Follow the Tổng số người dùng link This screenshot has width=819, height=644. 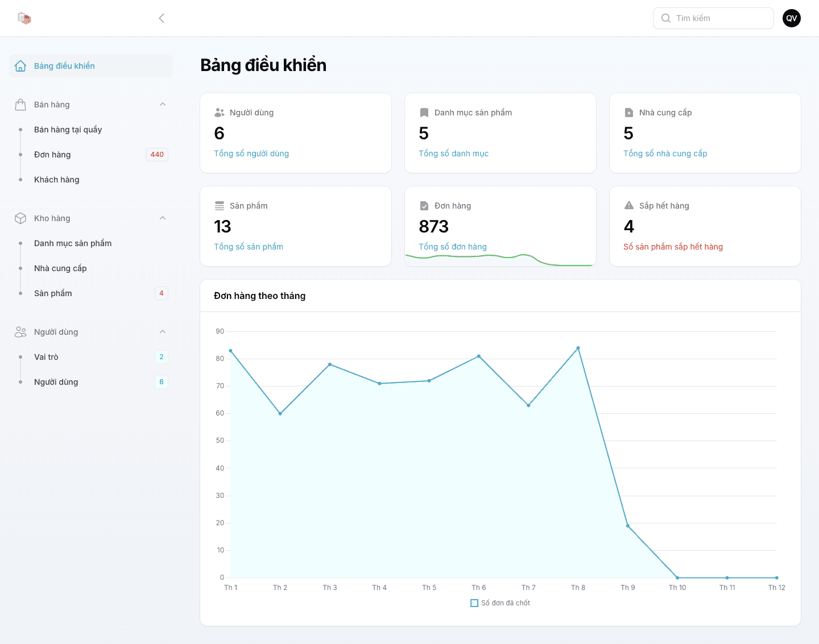coord(251,153)
